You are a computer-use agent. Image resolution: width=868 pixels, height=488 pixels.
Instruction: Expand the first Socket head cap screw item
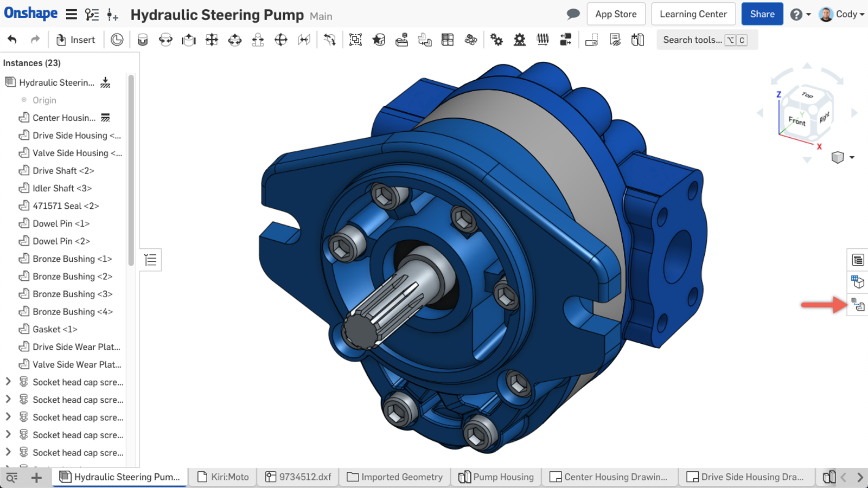pos(8,382)
